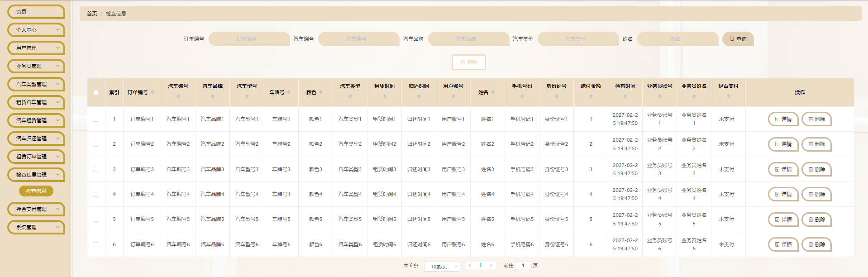Viewport: 868px width, 277px height.
Task: Expand 用户管理 sidebar menu
Action: pos(36,48)
